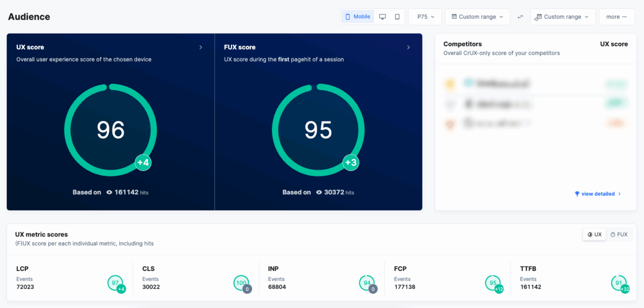Select the TTFB metric heading

[528, 269]
